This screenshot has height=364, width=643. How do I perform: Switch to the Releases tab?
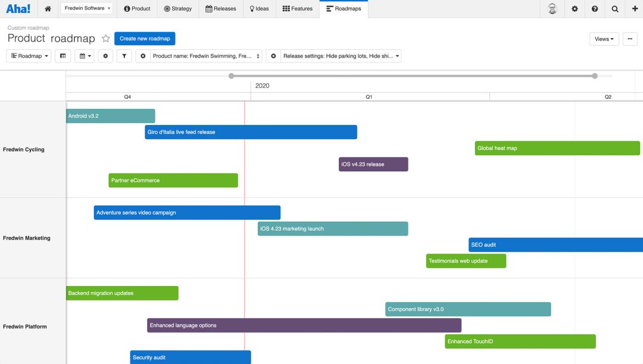tap(220, 9)
